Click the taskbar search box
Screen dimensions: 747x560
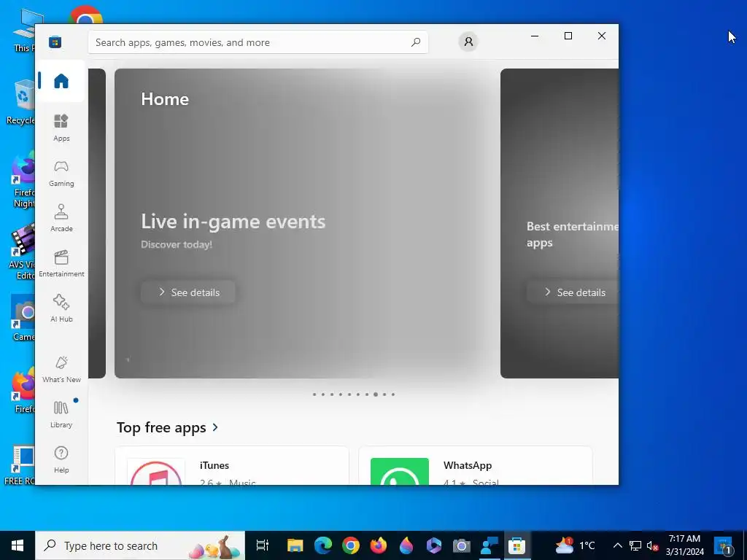[140, 545]
